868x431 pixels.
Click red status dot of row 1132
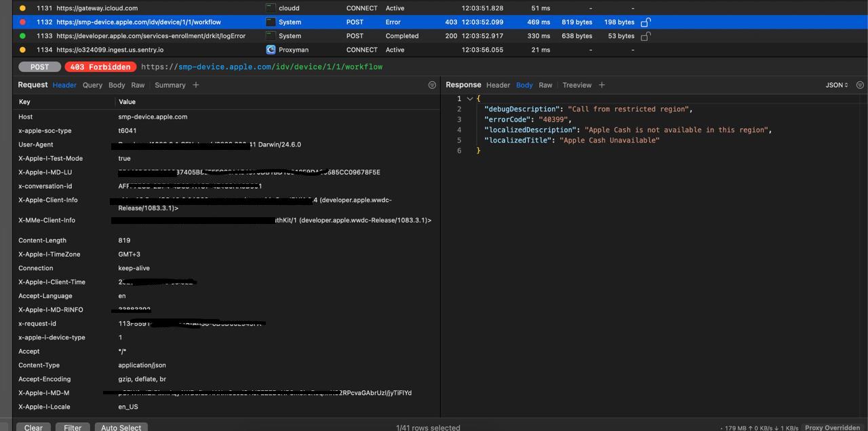click(x=22, y=22)
